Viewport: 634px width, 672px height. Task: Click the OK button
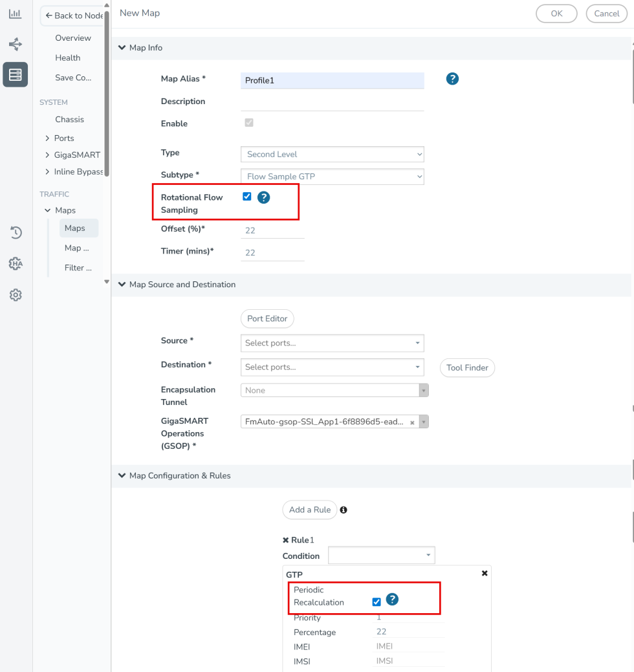(556, 14)
